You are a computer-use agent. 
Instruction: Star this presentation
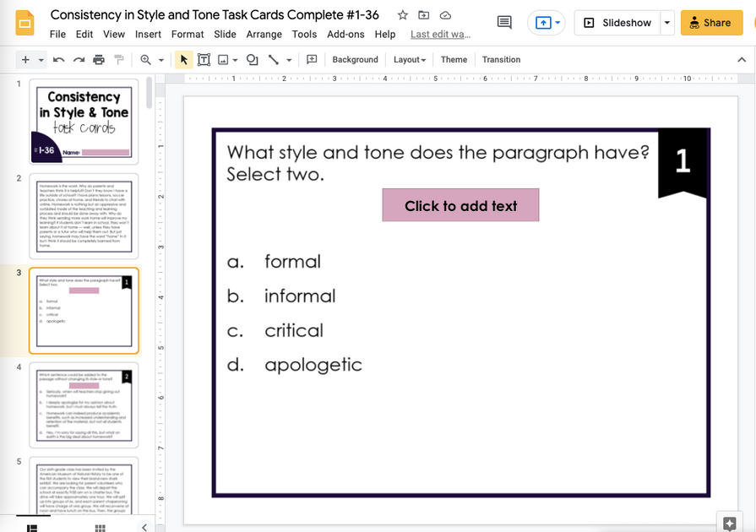401,14
